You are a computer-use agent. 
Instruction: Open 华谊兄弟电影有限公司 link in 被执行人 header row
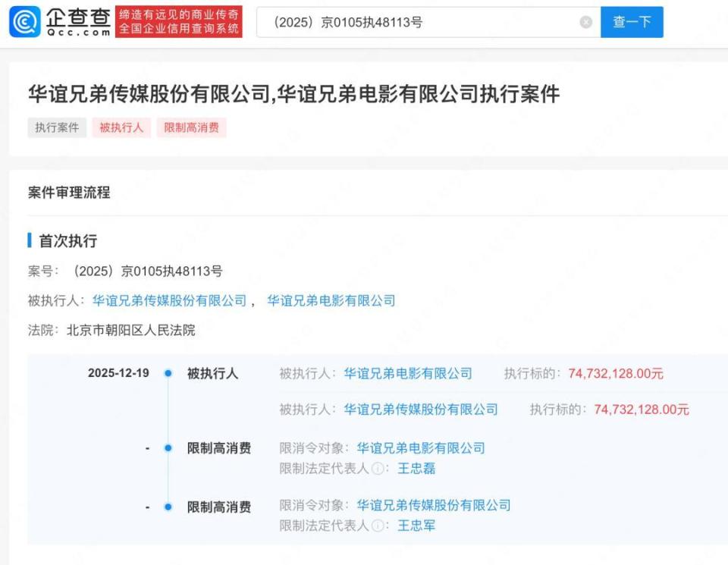point(331,301)
